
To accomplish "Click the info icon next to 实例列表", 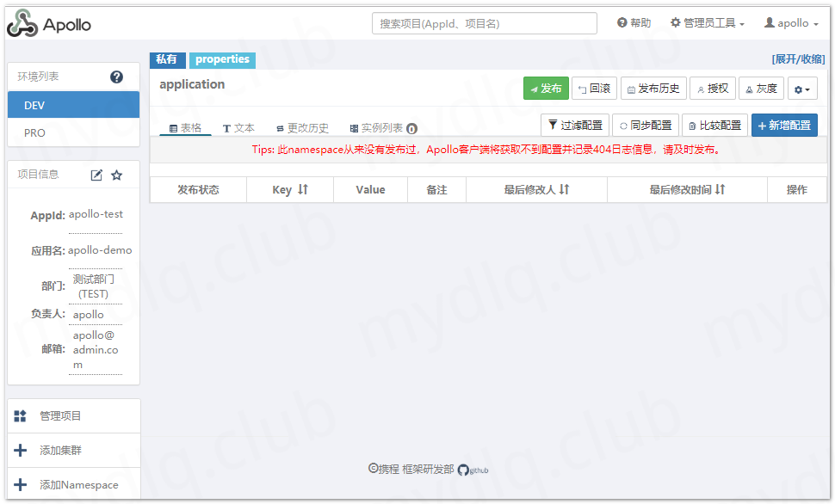I will point(411,127).
